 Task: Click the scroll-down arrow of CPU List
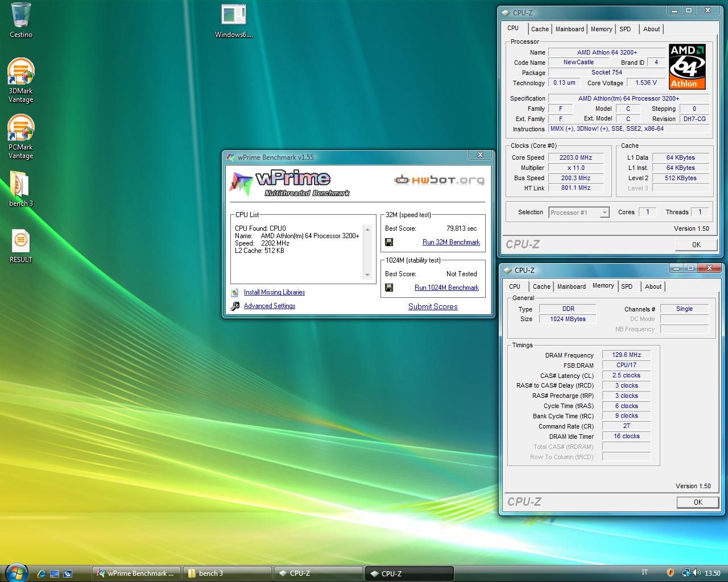click(367, 275)
